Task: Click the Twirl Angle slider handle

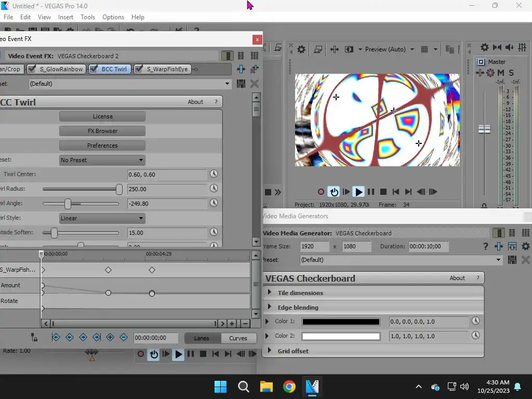Action: (x=68, y=204)
